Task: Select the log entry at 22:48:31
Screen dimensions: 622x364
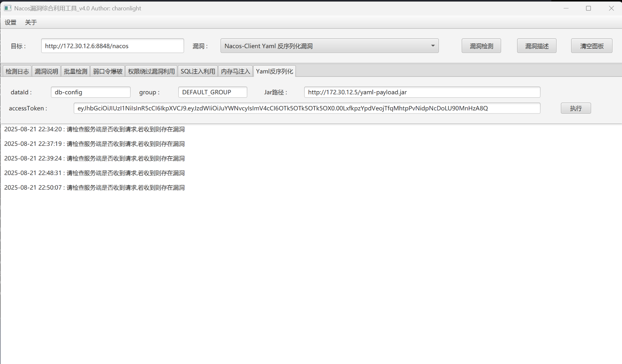Action: tap(94, 173)
